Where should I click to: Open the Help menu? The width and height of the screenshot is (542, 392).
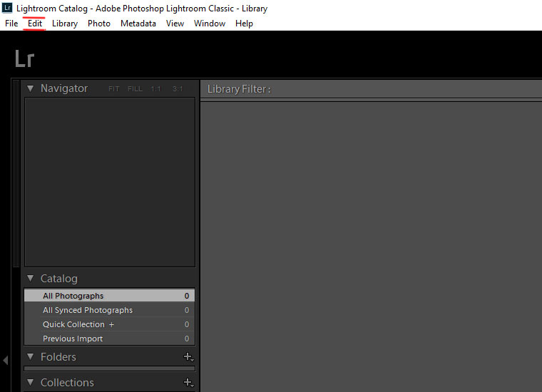(244, 24)
